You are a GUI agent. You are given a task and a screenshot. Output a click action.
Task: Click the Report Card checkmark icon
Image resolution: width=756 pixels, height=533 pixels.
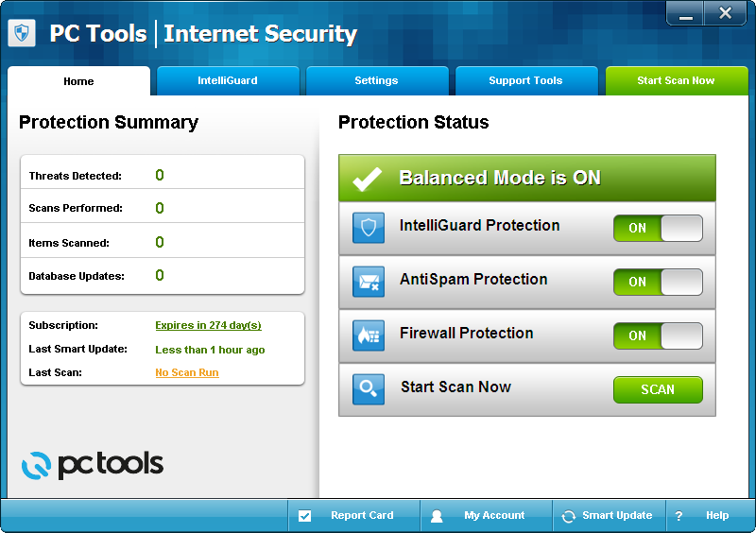pos(304,516)
